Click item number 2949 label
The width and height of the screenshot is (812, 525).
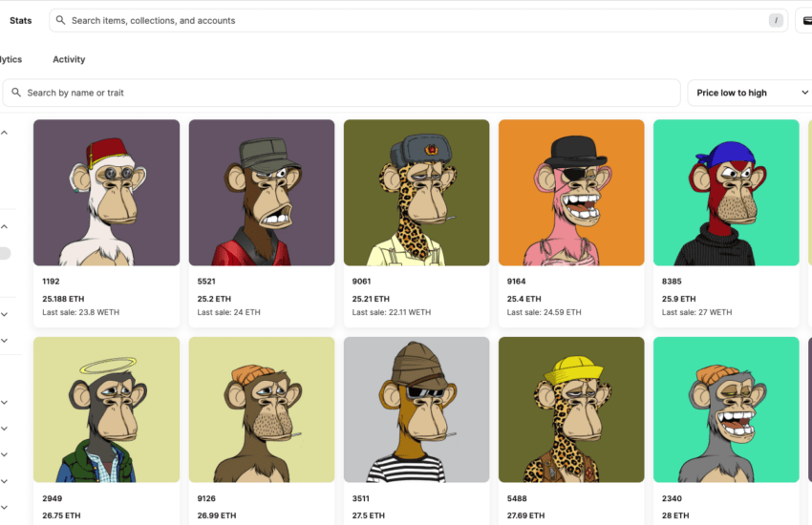[52, 498]
